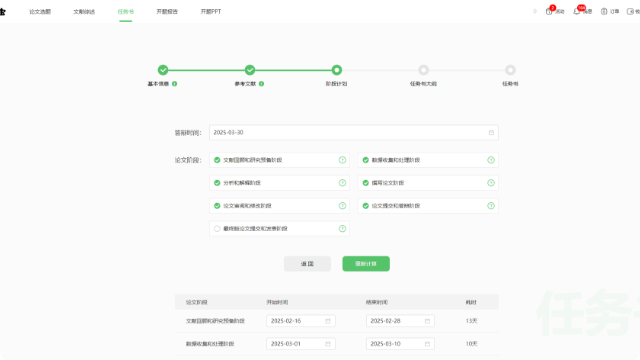Click help icon for the unchecked last stage option
640x360 pixels.
point(342,229)
